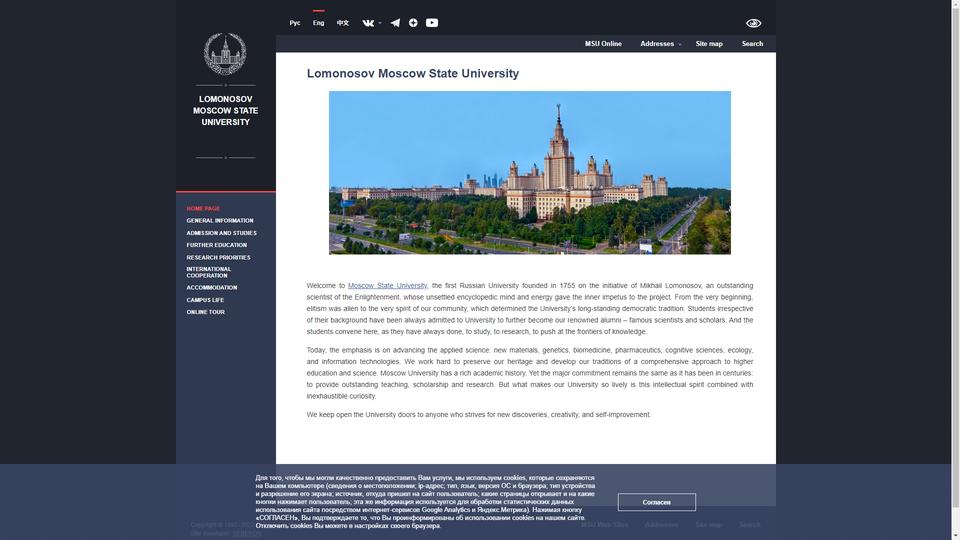Viewport: 960px width, 540px height.
Task: Follow the Moscow State University link
Action: 388,285
